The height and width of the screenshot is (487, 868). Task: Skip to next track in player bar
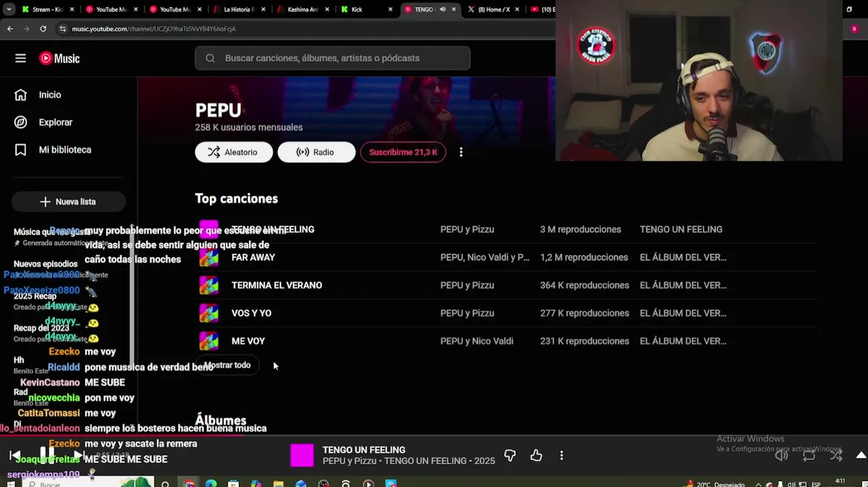(78, 455)
